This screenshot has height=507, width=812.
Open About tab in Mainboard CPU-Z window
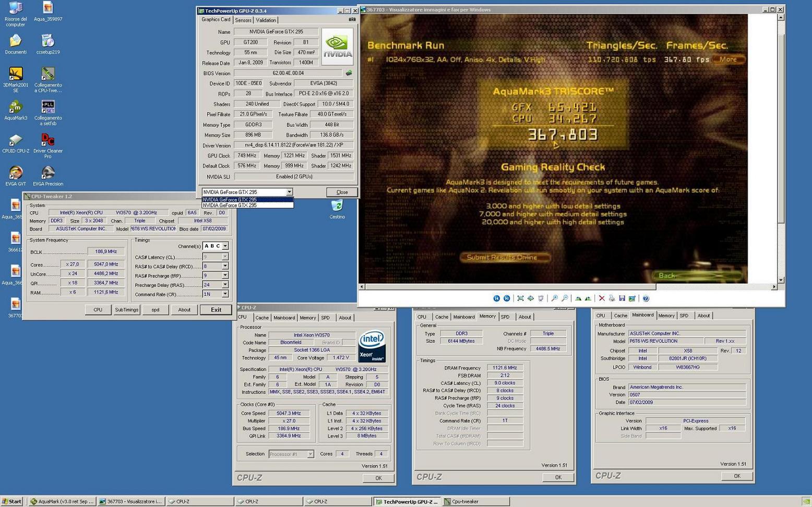(x=703, y=316)
